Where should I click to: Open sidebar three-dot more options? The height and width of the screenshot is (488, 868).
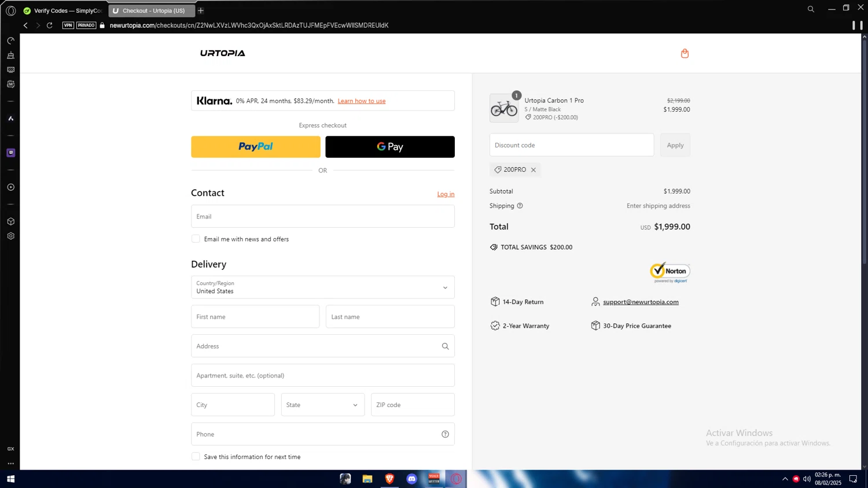tap(10, 463)
